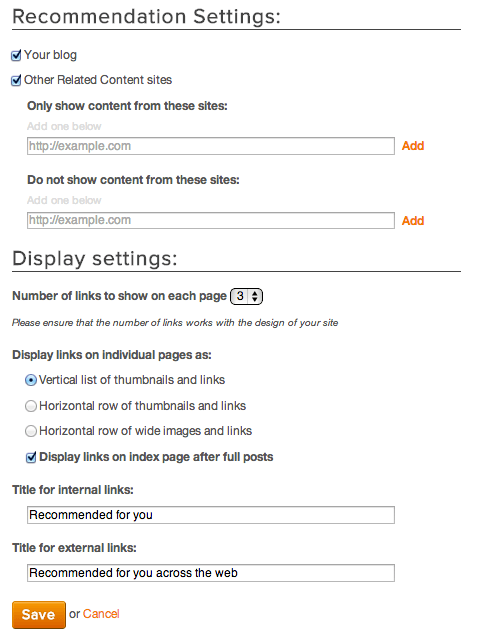This screenshot has height=643, width=492.
Task: Save the recommendation settings
Action: [39, 615]
